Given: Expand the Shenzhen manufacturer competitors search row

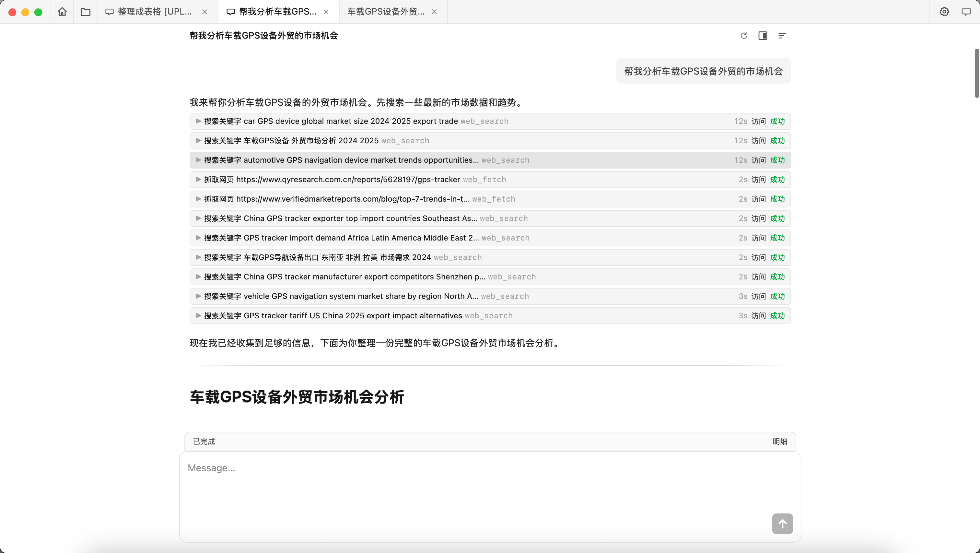Looking at the screenshot, I should 490,276.
